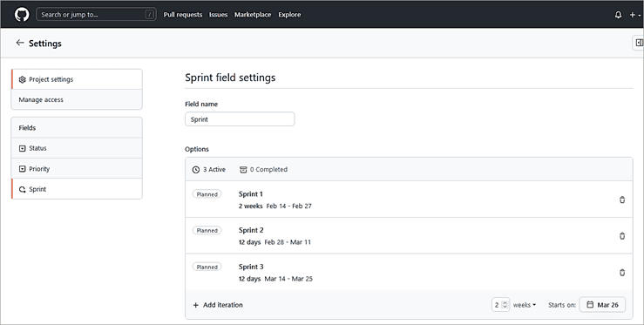The image size is (644, 325).
Task: Select the Status field text in sidebar
Action: coord(37,148)
